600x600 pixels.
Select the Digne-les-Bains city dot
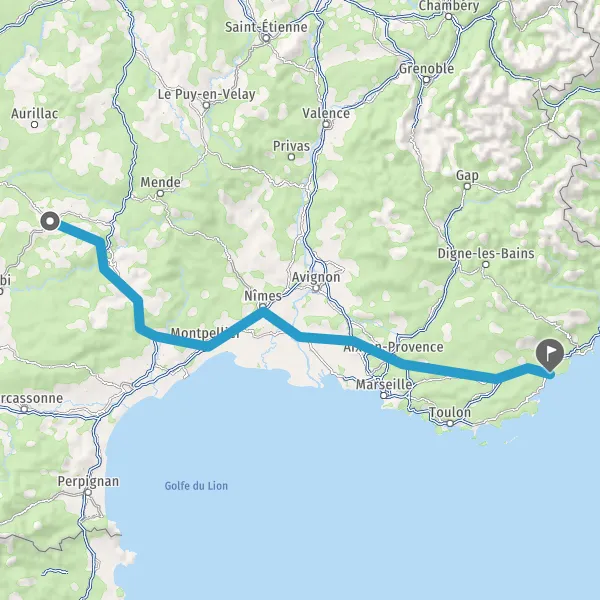pos(486,264)
